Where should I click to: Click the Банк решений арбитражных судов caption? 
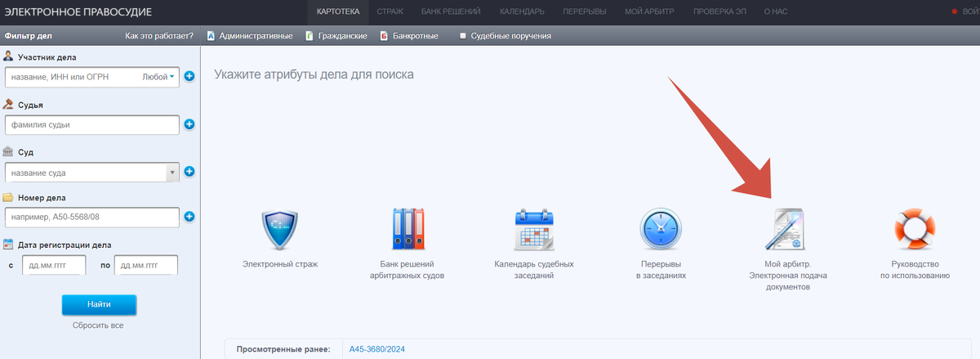pos(407,270)
